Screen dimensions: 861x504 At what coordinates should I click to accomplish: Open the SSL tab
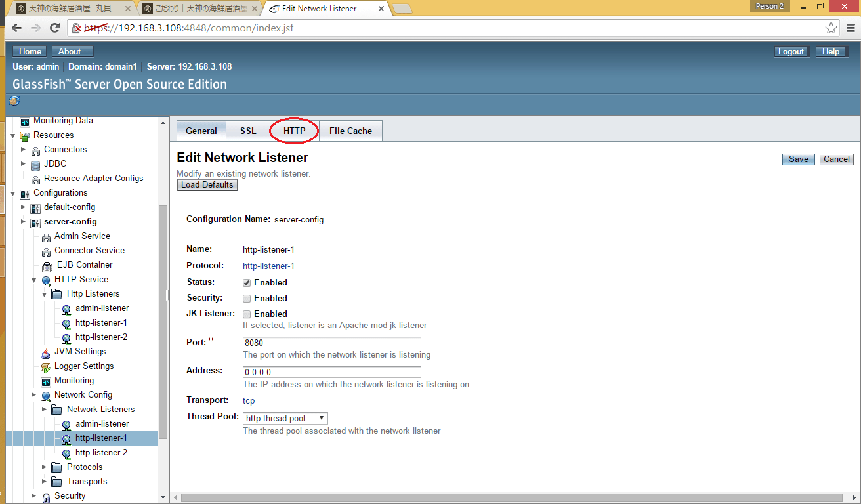248,131
